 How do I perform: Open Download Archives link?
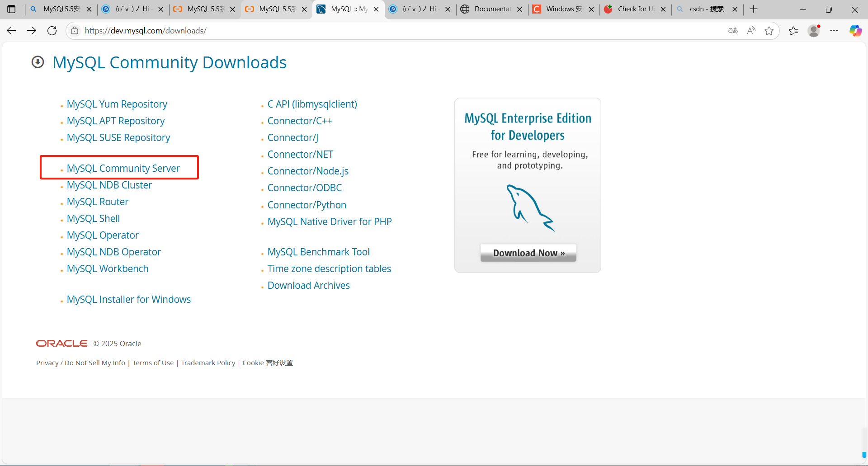[309, 285]
